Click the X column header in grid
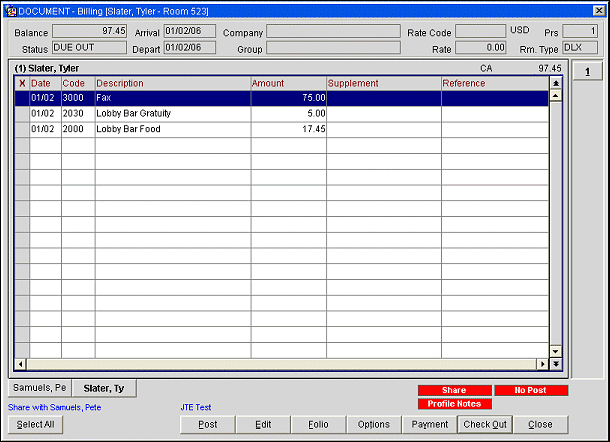 pos(22,83)
